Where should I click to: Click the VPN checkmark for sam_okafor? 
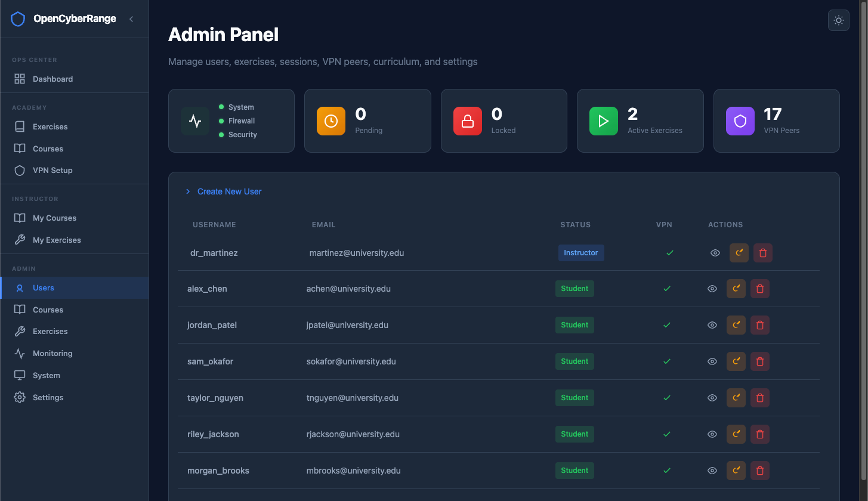667,361
